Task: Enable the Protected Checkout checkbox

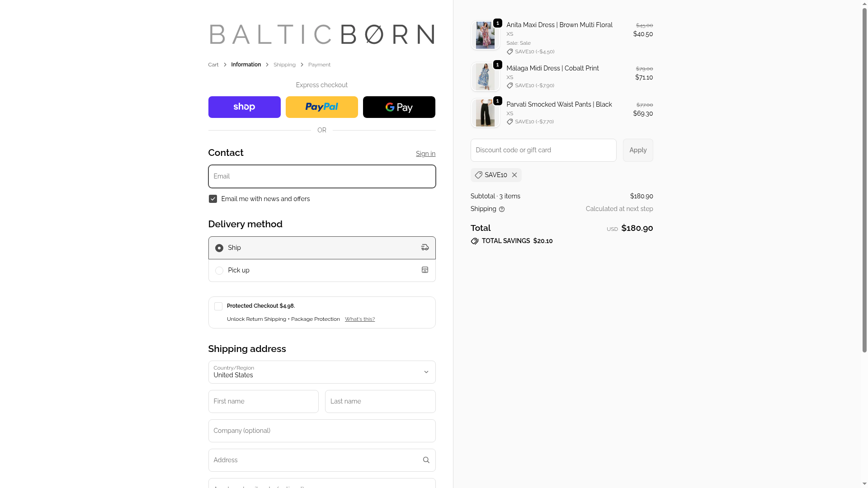Action: click(x=218, y=306)
